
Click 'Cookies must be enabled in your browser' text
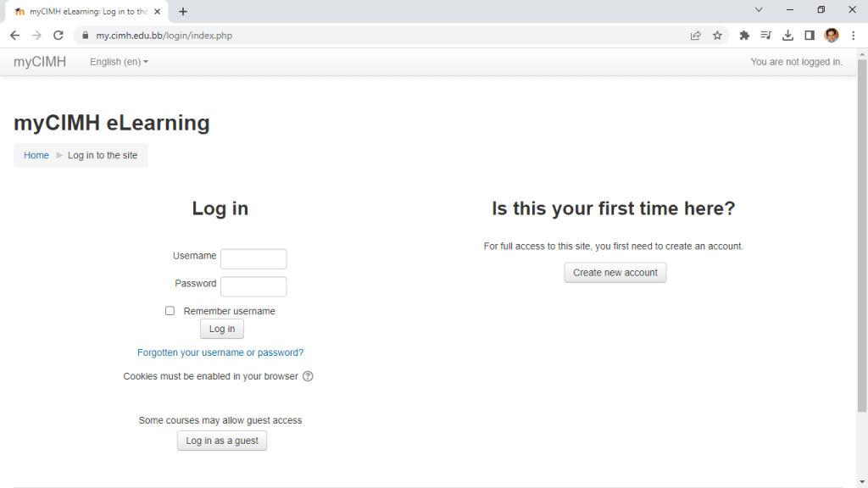pyautogui.click(x=210, y=376)
